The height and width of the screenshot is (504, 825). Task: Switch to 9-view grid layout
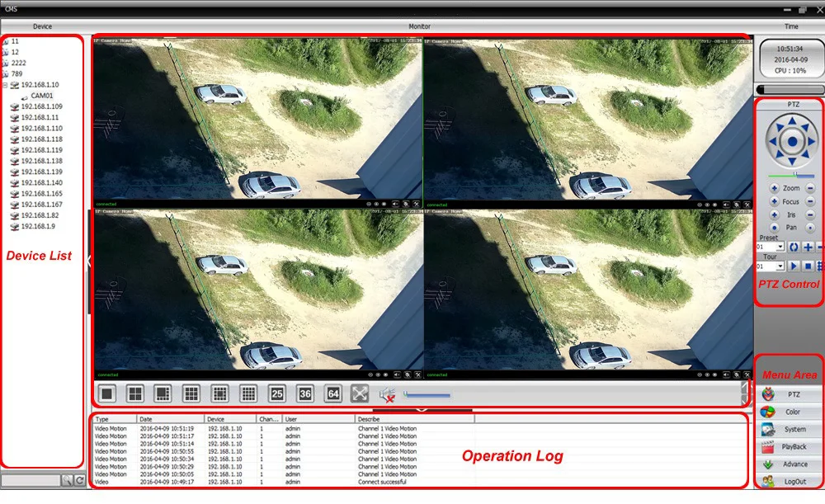191,393
